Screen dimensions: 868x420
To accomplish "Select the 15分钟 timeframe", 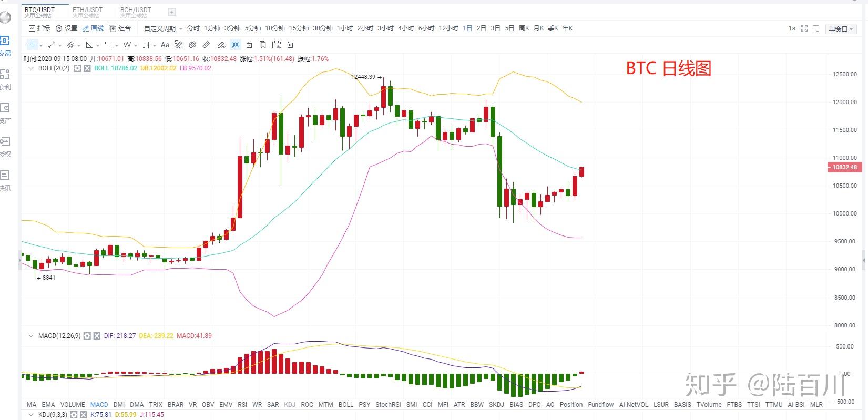I will click(x=299, y=28).
